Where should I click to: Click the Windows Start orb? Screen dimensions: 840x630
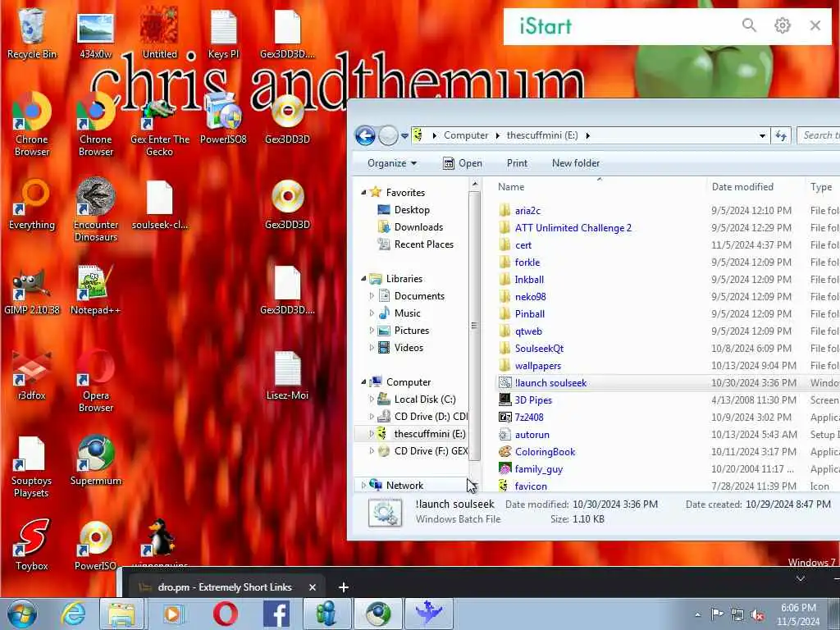click(x=22, y=614)
